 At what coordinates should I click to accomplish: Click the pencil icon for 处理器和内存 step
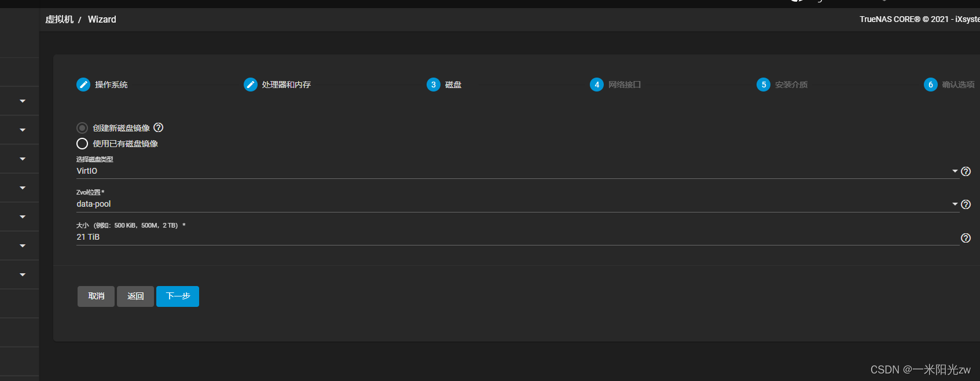(251, 85)
